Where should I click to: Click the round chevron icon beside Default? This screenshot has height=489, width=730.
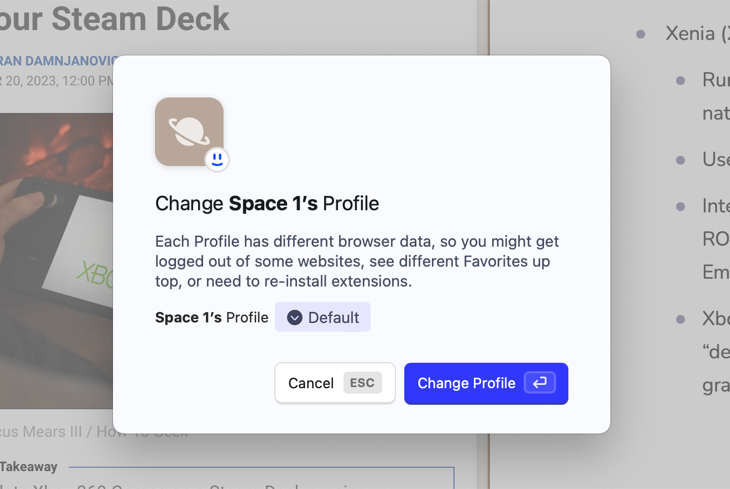(294, 318)
